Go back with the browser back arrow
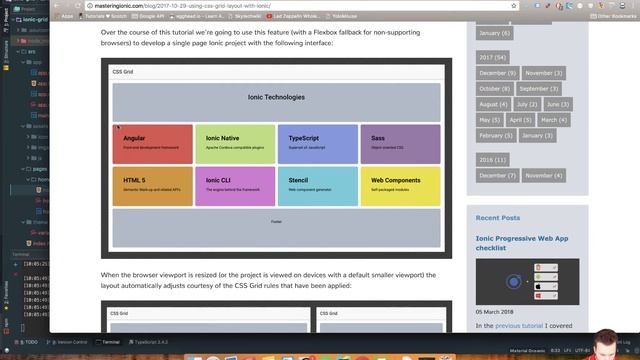 tap(57, 6)
